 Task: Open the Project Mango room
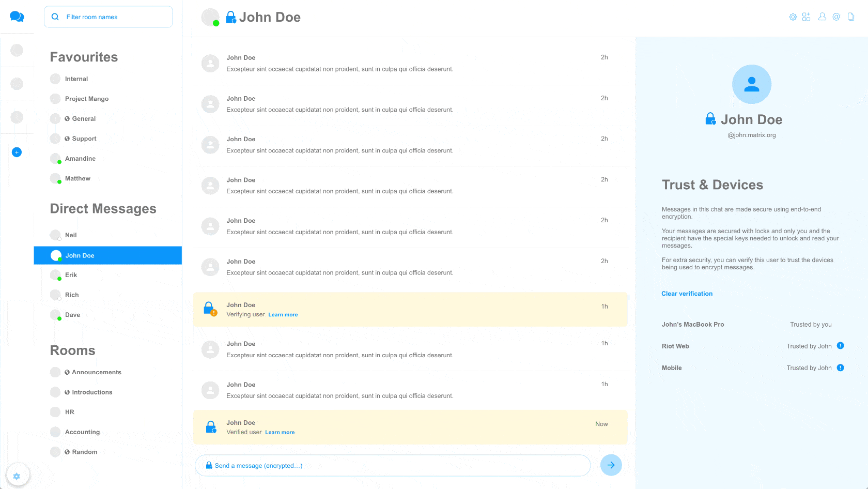tap(86, 99)
